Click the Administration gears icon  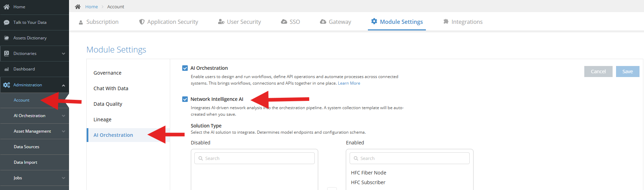click(x=7, y=85)
